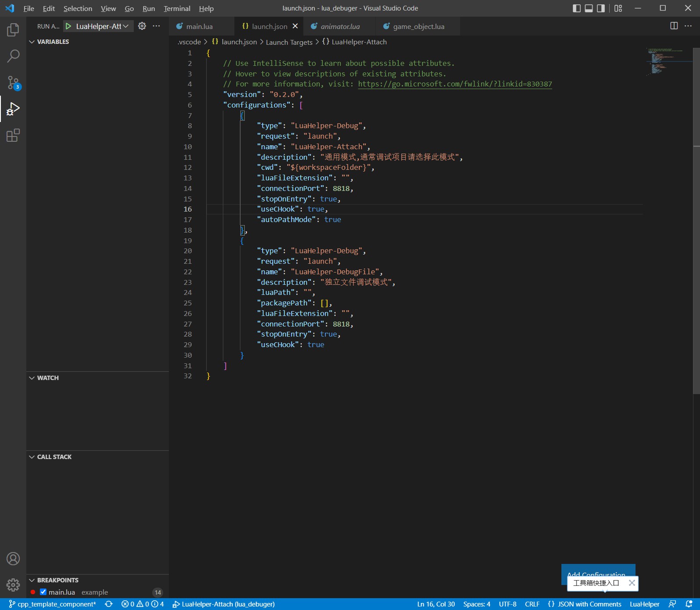Click CRLF line ending indicator
The width and height of the screenshot is (700, 610).
532,604
